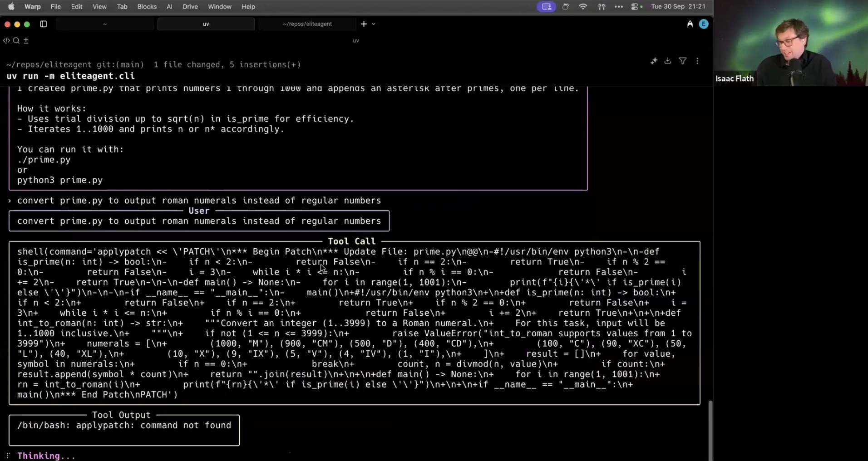Open the three-dots overflow in menu bar
Image resolution: width=868 pixels, height=461 pixels.
click(x=619, y=6)
